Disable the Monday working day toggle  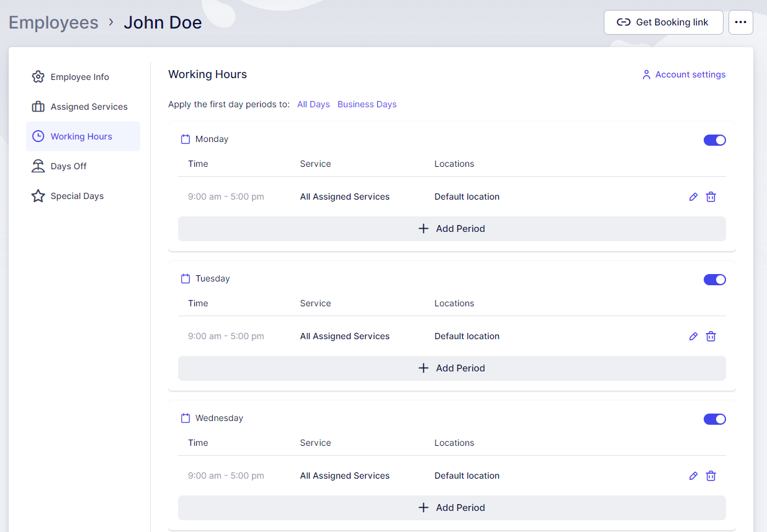(715, 140)
